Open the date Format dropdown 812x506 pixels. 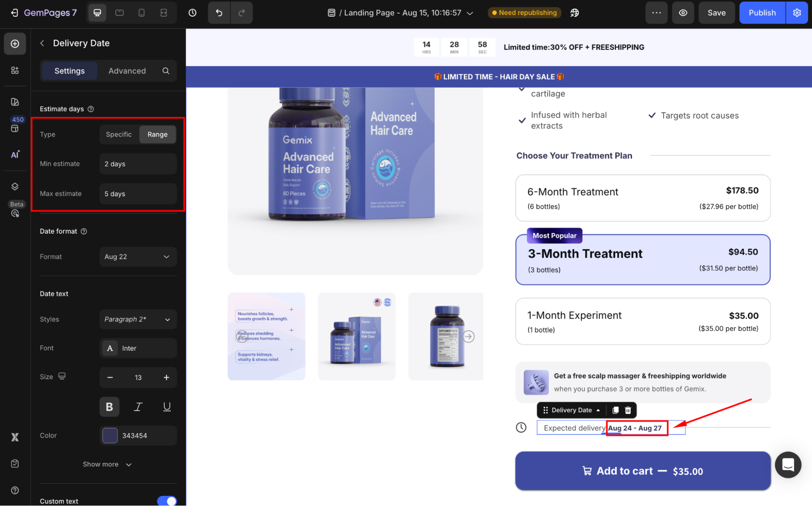[138, 257]
